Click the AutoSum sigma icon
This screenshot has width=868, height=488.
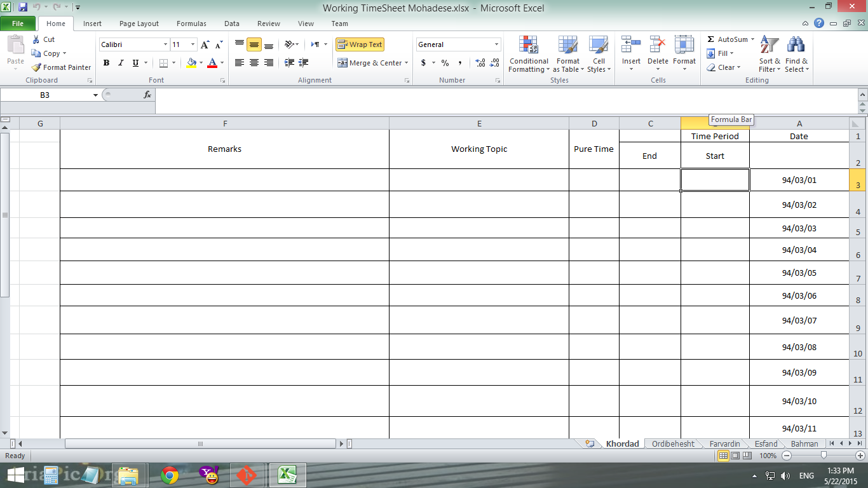pos(711,39)
